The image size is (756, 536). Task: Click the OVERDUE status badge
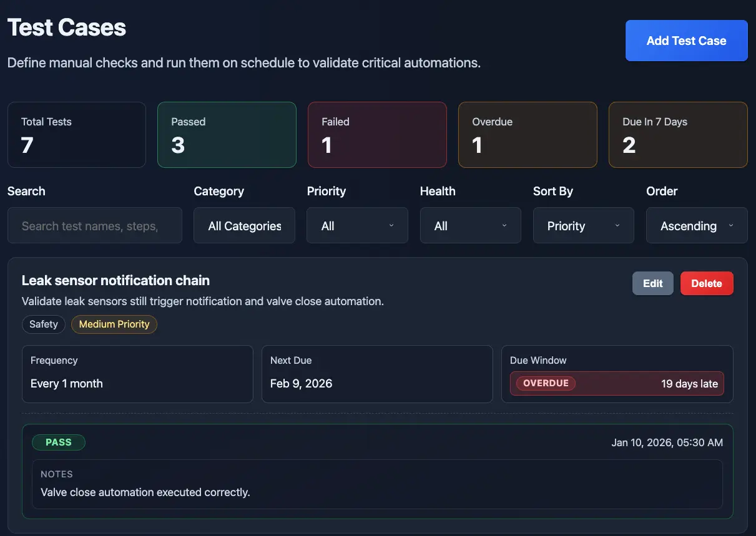pyautogui.click(x=546, y=383)
